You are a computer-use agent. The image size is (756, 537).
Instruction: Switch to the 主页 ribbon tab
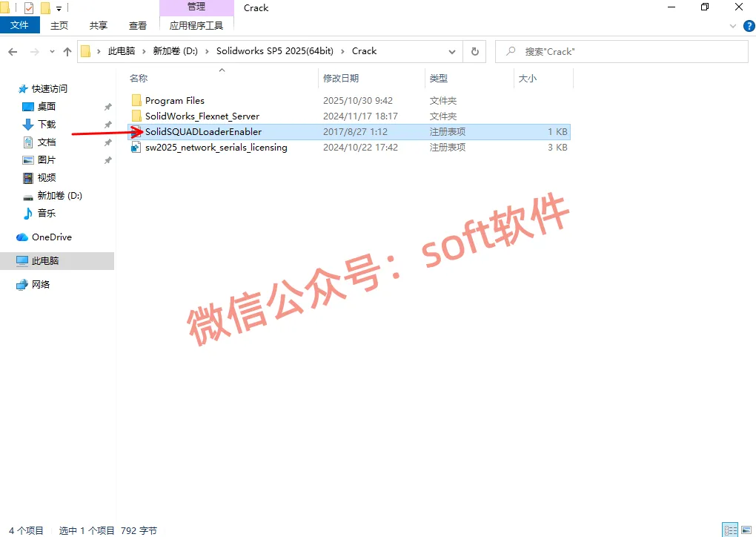click(59, 25)
